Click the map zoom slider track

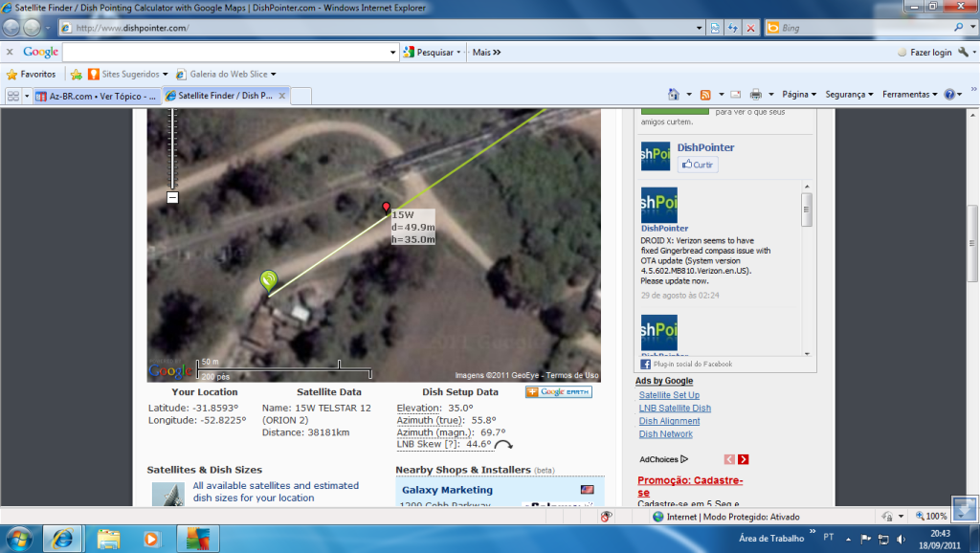[x=172, y=148]
